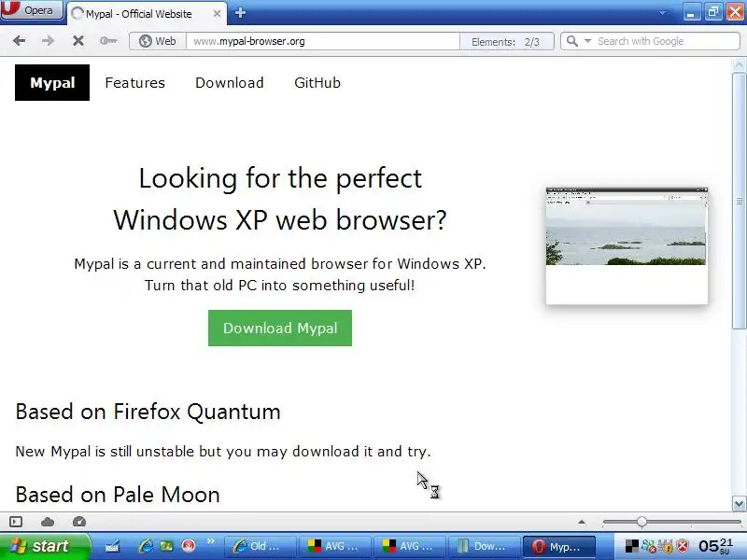Select the Mypal - Official Website tab
This screenshot has width=747, height=560.
(147, 13)
